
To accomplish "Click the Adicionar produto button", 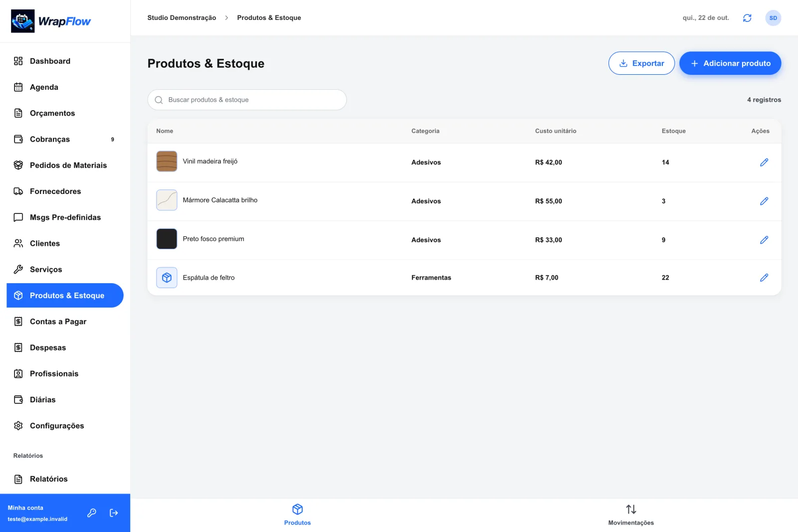I will coord(730,63).
